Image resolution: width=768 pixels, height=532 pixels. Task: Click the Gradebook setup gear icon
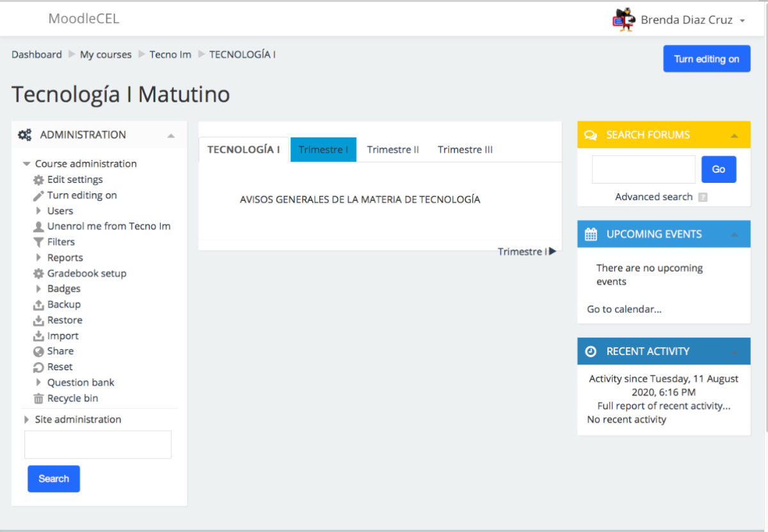coord(39,273)
